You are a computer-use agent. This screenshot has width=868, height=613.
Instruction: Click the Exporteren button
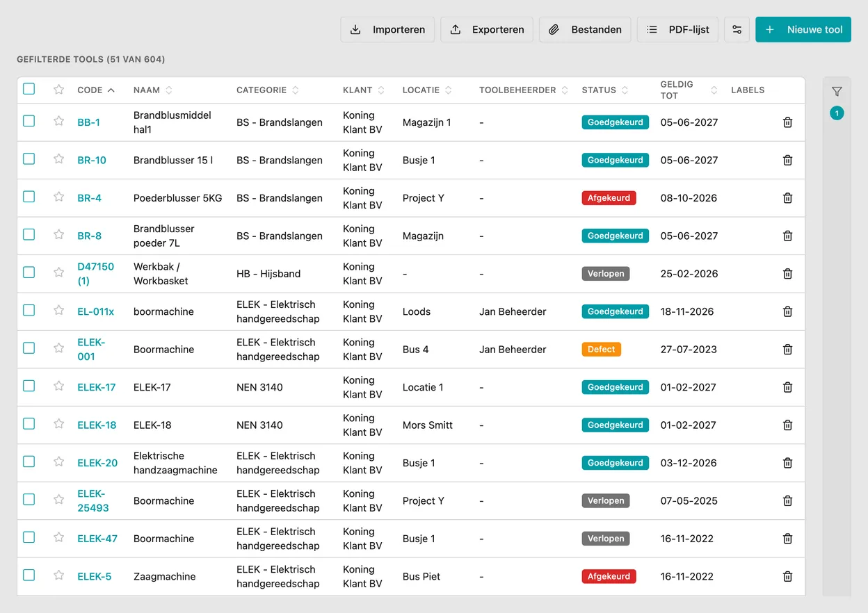(x=487, y=30)
